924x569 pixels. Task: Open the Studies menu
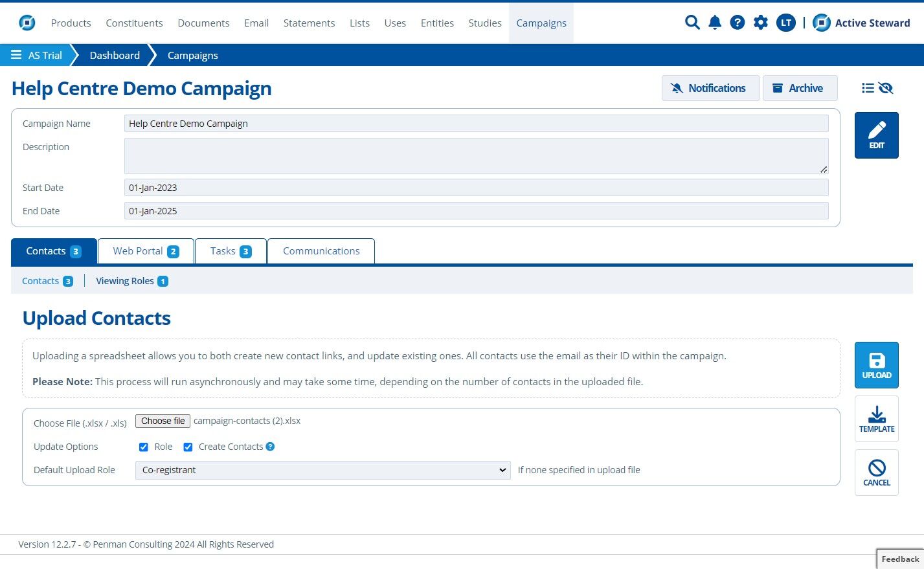point(485,23)
